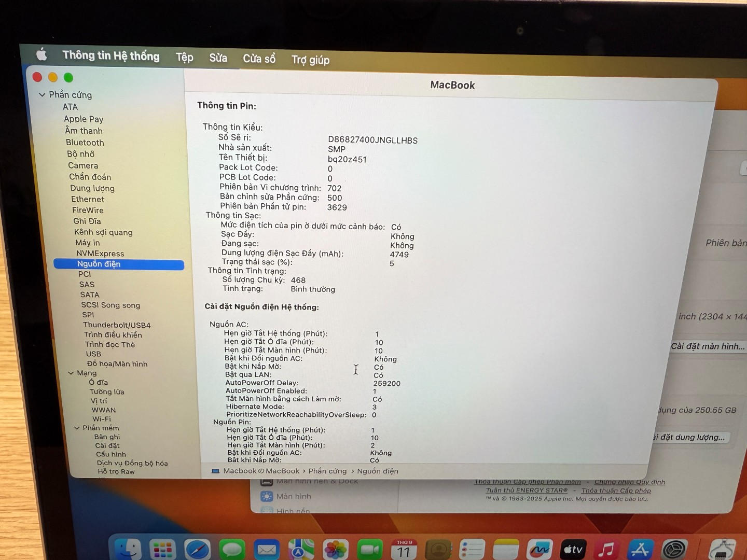The width and height of the screenshot is (747, 560).
Task: Select Wi-Fi in sidebar
Action: pyautogui.click(x=102, y=419)
